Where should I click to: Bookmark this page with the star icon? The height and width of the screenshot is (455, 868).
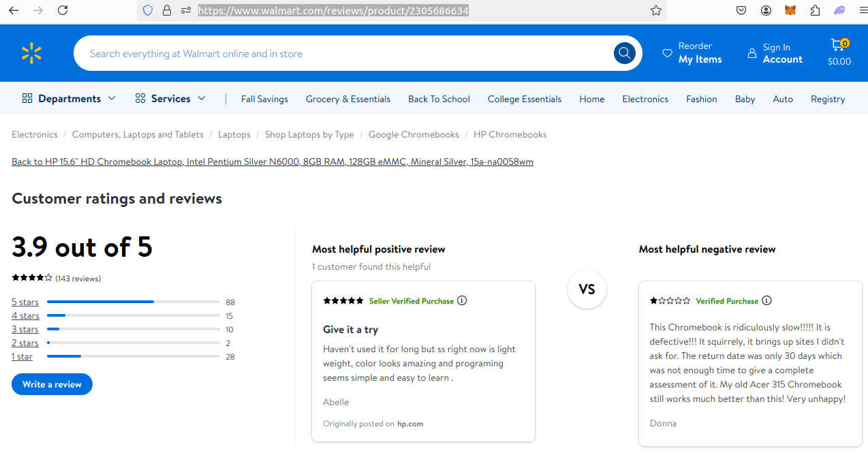pyautogui.click(x=656, y=10)
